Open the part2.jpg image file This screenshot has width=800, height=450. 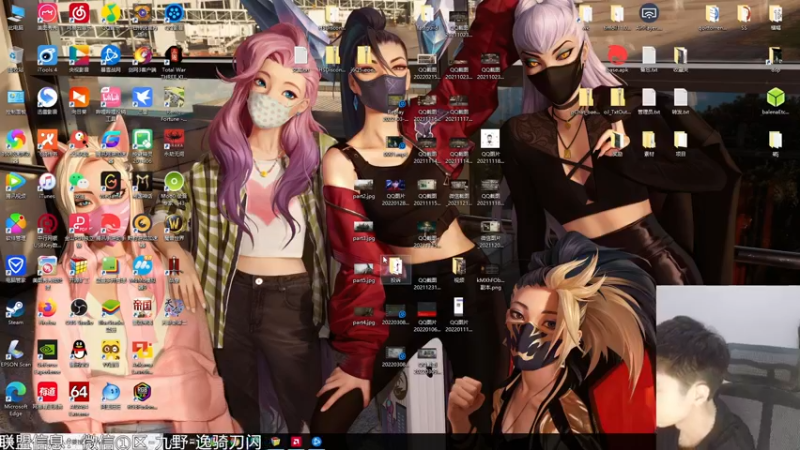[363, 185]
